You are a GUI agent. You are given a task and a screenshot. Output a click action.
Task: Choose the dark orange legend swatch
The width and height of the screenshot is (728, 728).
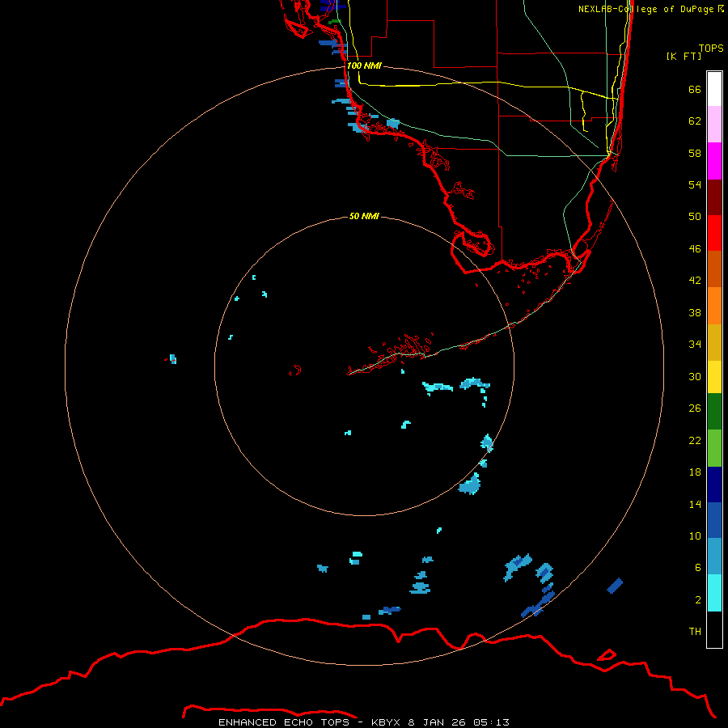(714, 269)
